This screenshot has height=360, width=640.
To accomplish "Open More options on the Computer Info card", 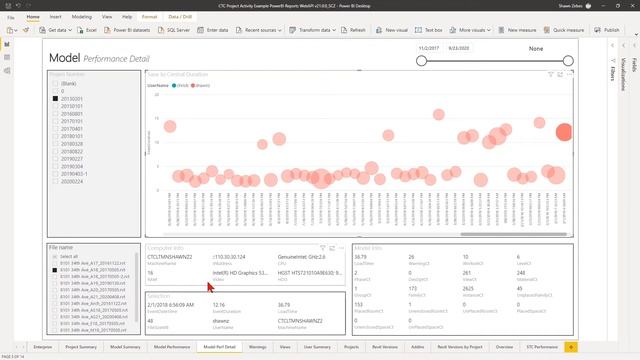I will [x=341, y=248].
